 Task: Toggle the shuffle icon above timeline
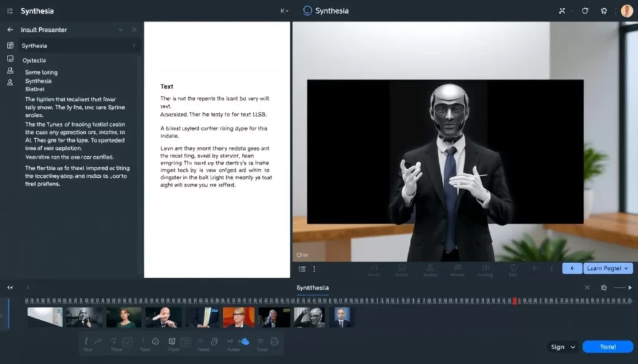point(587,287)
